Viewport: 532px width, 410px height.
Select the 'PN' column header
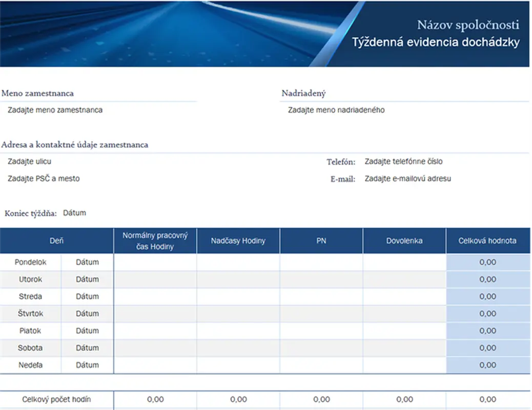click(x=321, y=241)
